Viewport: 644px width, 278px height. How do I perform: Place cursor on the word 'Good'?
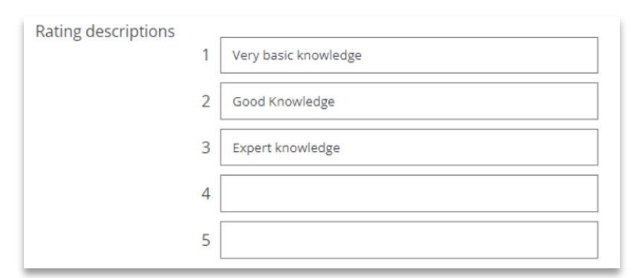(x=249, y=101)
